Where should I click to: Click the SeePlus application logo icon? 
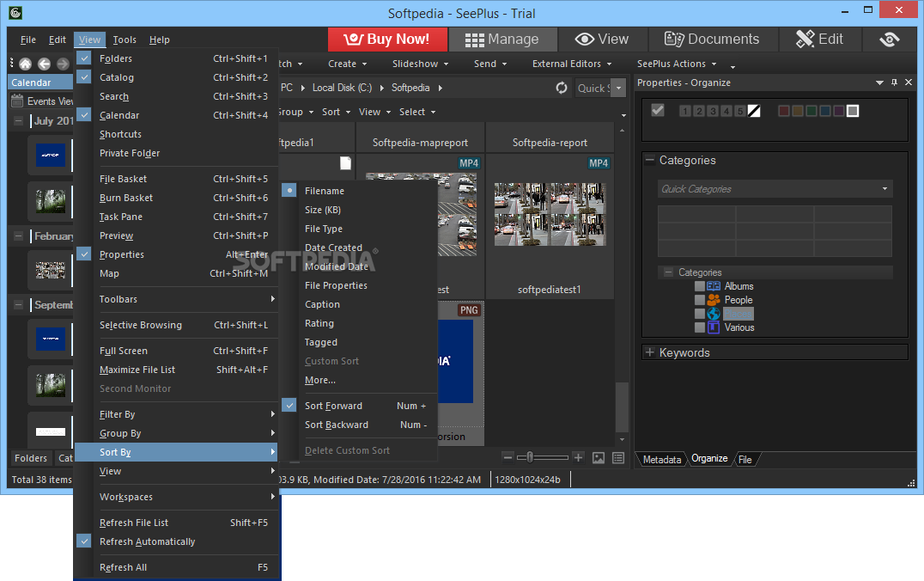point(15,12)
